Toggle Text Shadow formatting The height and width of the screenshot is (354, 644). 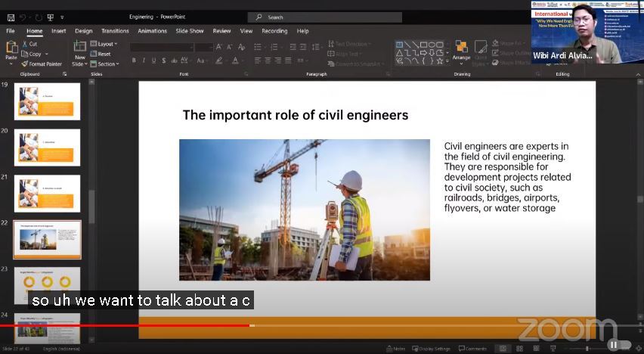[x=163, y=61]
